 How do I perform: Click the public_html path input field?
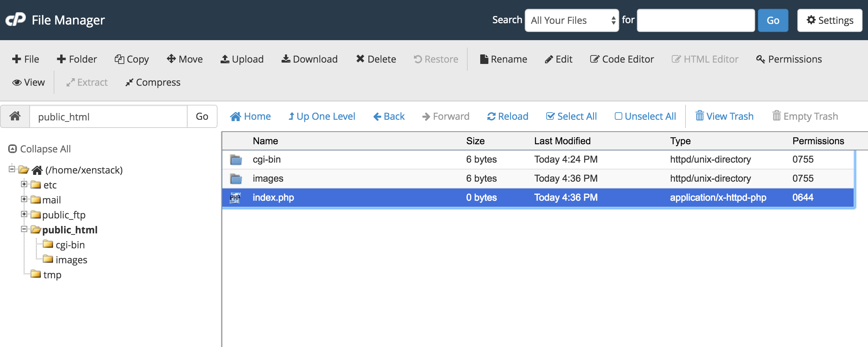click(x=108, y=117)
